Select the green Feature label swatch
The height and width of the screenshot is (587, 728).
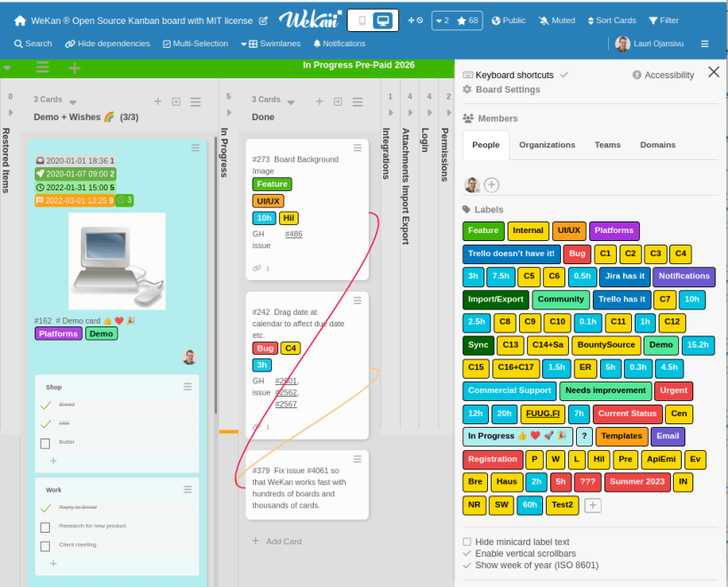(484, 231)
